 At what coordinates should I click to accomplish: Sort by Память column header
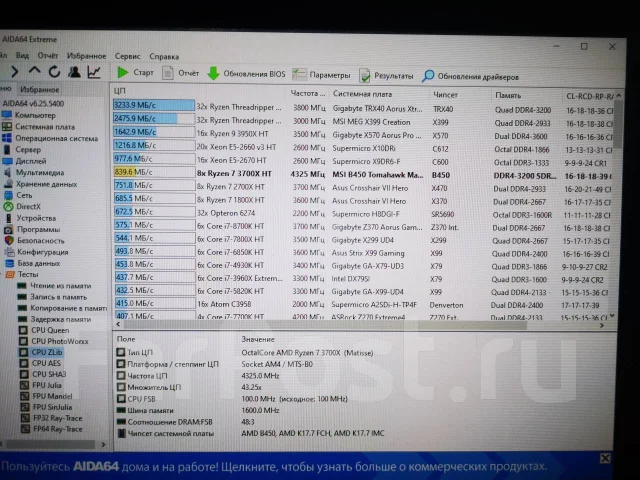coord(508,96)
